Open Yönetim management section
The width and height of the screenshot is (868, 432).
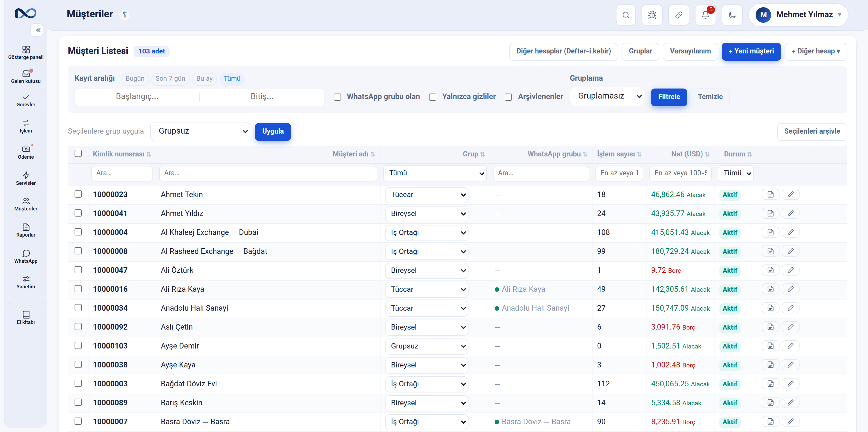(26, 282)
